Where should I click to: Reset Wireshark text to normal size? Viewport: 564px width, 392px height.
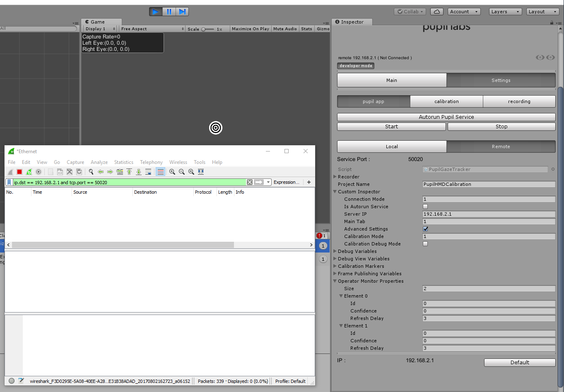coord(191,172)
